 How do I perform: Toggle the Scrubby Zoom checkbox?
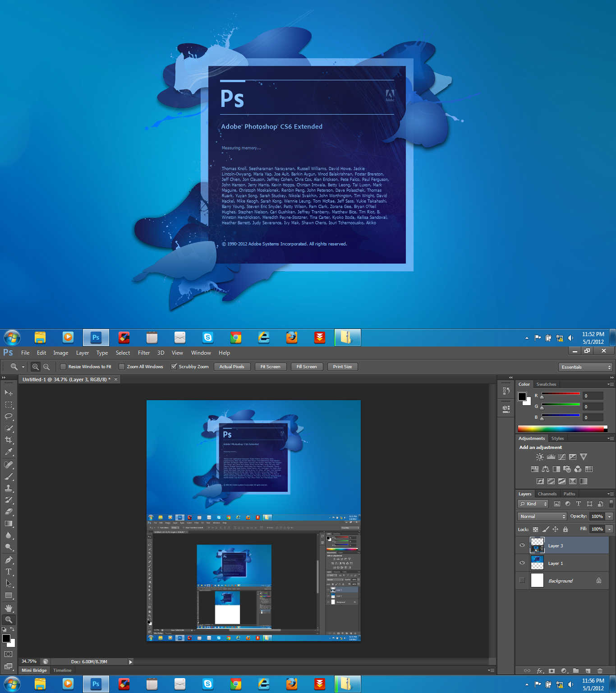click(x=175, y=367)
